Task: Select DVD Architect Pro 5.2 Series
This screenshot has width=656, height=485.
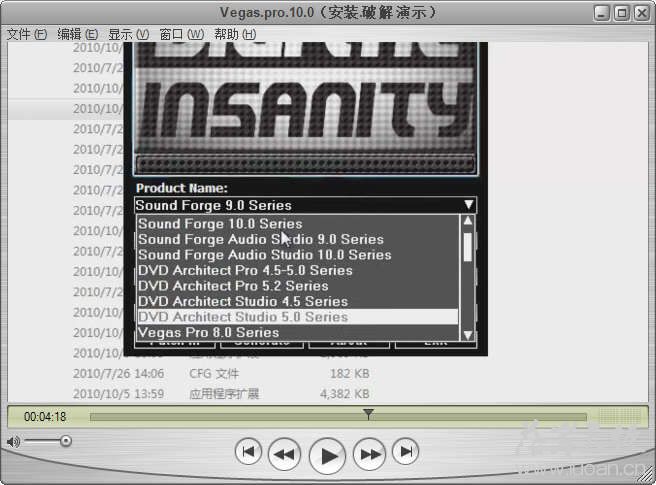Action: 297,286
